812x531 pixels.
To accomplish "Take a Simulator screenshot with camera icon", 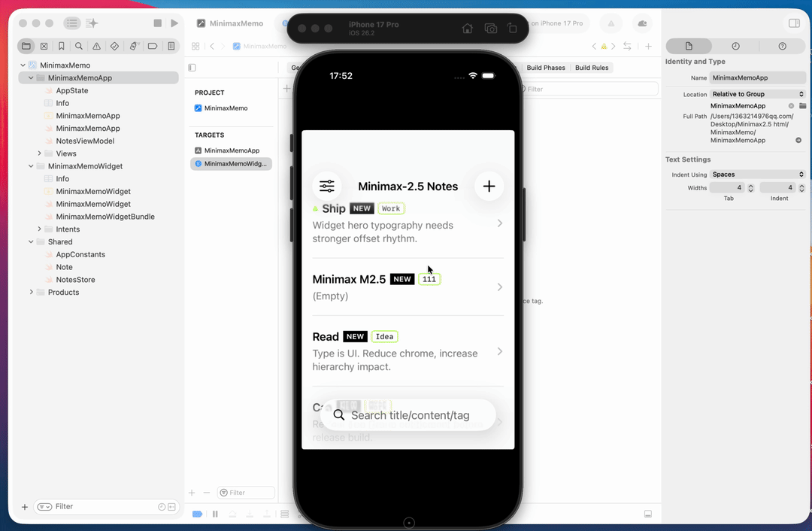I will [x=490, y=29].
